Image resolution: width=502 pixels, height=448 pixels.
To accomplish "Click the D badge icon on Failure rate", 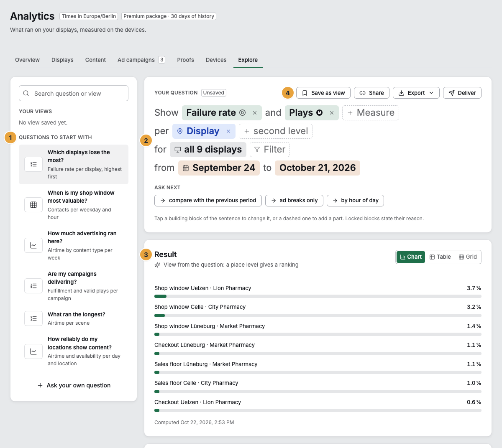I will point(242,113).
